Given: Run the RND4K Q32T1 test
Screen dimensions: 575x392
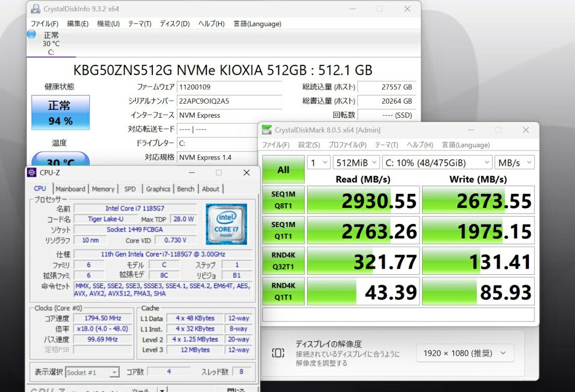Looking at the screenshot, I should coord(283,261).
